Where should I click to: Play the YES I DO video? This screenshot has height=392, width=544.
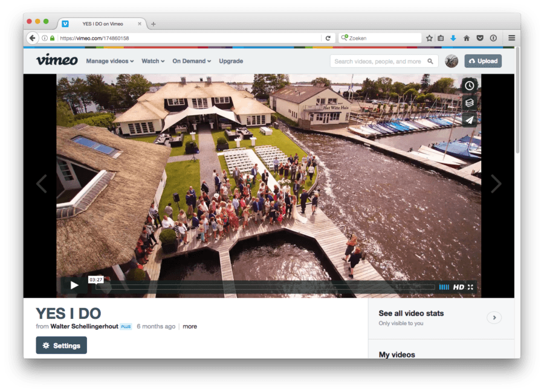[x=74, y=285]
